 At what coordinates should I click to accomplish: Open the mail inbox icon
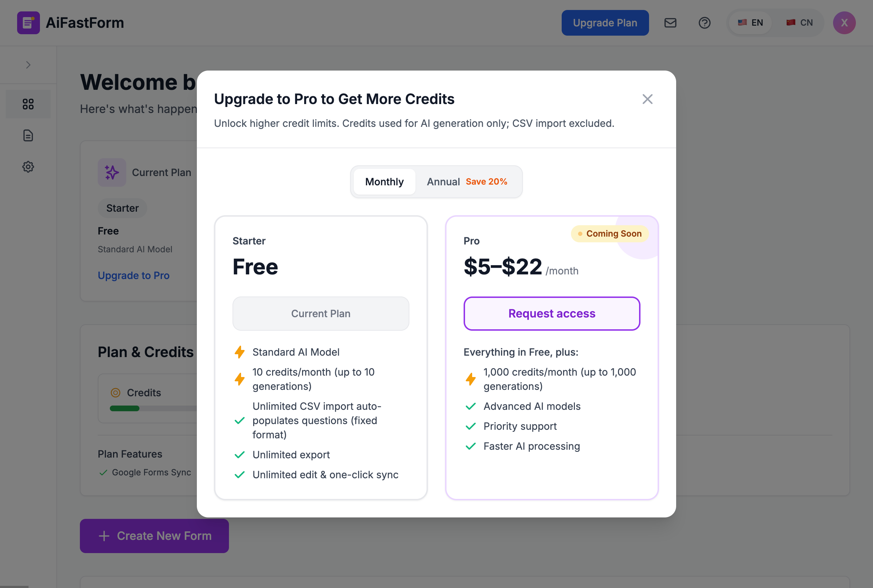pyautogui.click(x=670, y=23)
